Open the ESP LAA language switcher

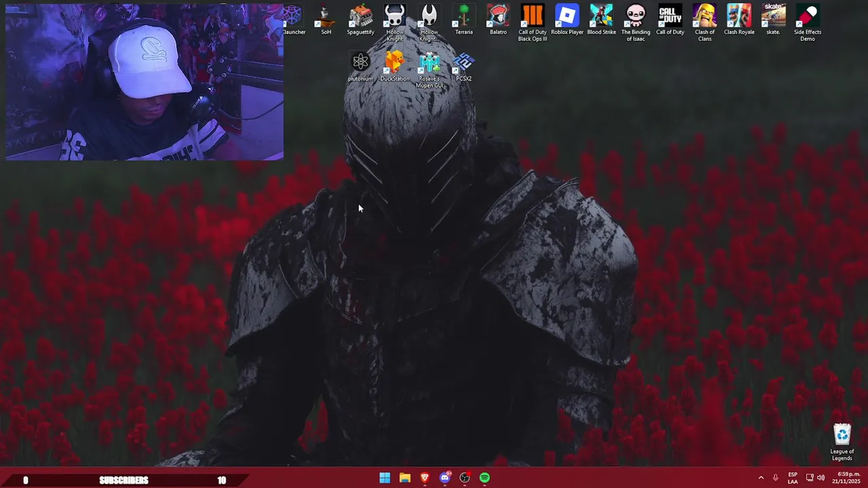(793, 478)
